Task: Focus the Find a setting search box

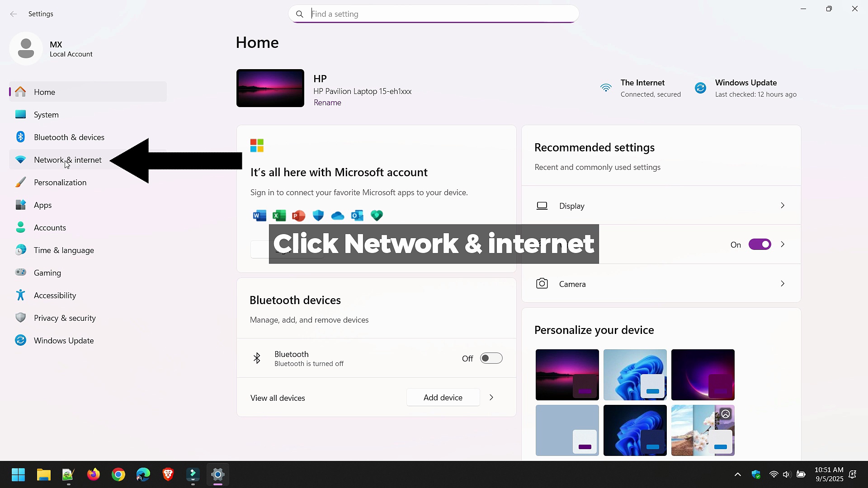Action: [434, 14]
